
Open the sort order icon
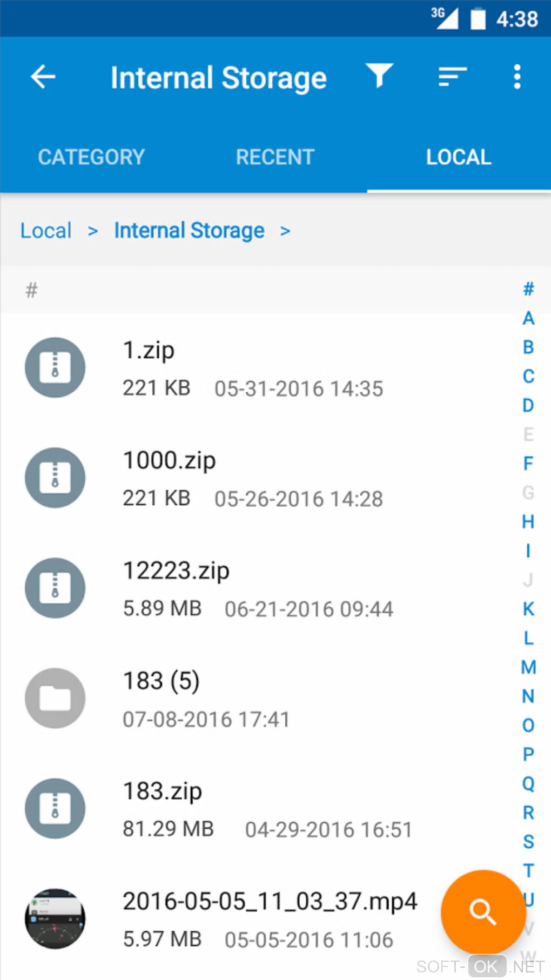(x=452, y=77)
